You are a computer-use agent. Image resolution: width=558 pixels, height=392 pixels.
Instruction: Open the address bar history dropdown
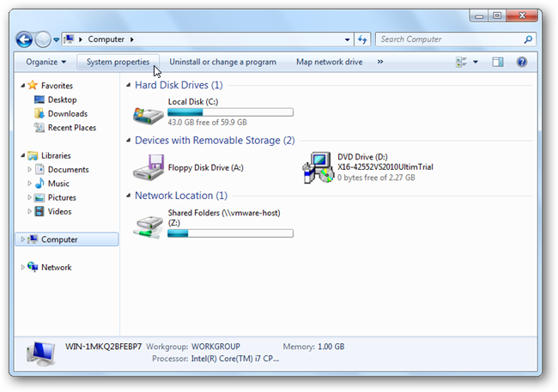click(x=347, y=39)
